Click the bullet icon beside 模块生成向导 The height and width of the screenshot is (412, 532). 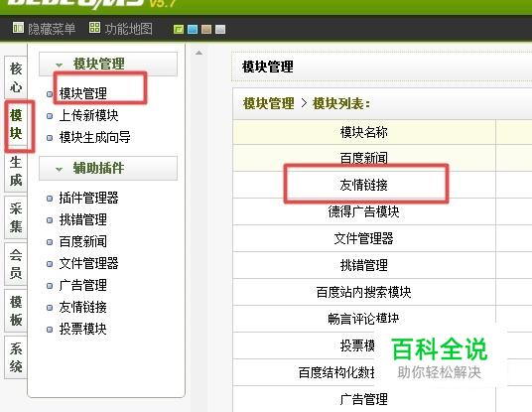50,138
